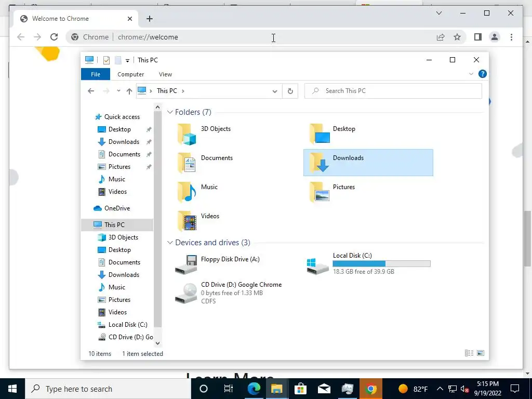Click Chrome page vertical scrollbar thumb
The image size is (532, 399).
pos(527,239)
